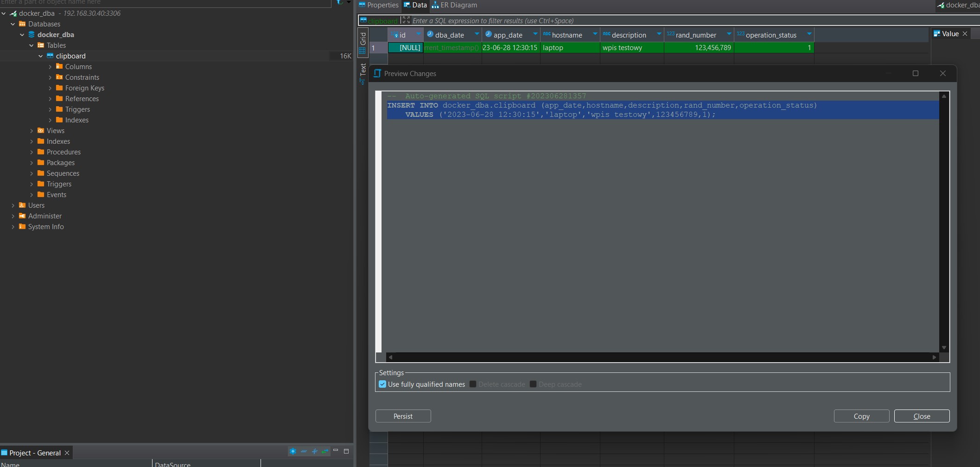980x467 pixels.
Task: Click the project settings gear icon
Action: coord(293,451)
